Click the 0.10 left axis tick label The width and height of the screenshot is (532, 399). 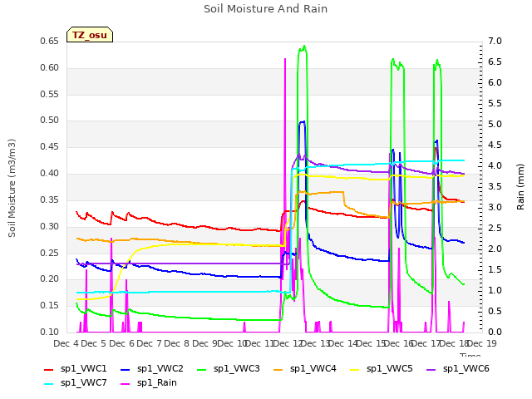click(x=49, y=332)
